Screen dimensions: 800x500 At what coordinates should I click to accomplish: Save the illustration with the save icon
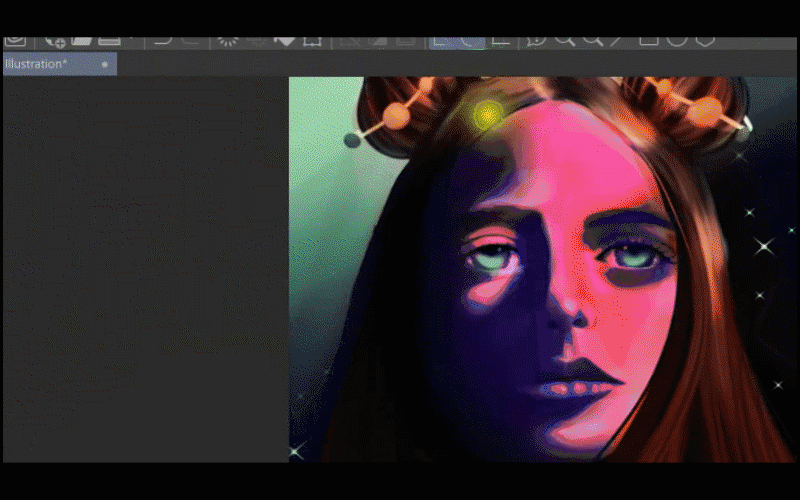click(109, 41)
